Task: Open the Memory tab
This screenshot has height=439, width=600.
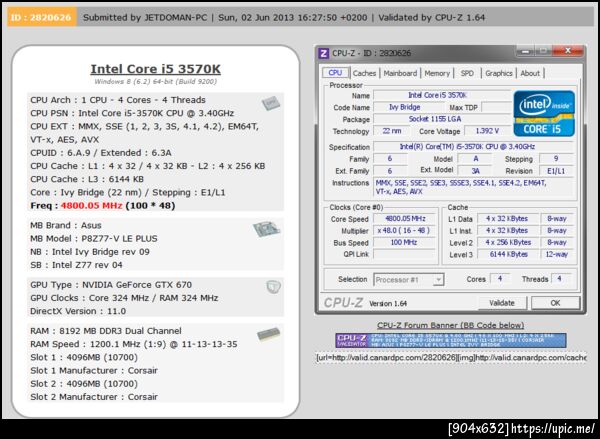Action: [437, 73]
